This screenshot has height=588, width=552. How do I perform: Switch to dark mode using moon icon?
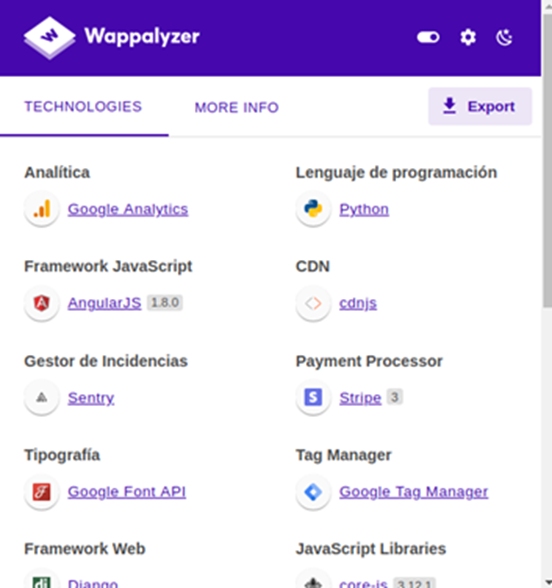click(504, 37)
